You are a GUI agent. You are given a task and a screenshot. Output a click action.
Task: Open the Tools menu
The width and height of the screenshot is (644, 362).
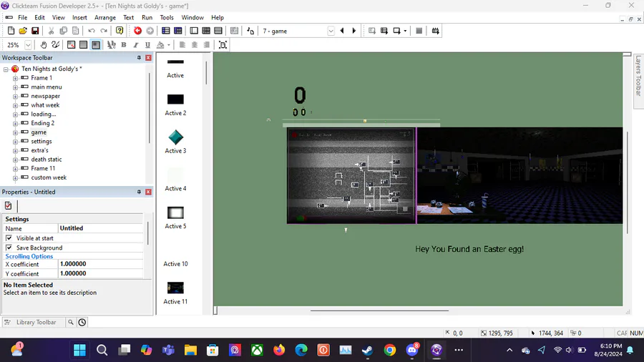(x=167, y=18)
